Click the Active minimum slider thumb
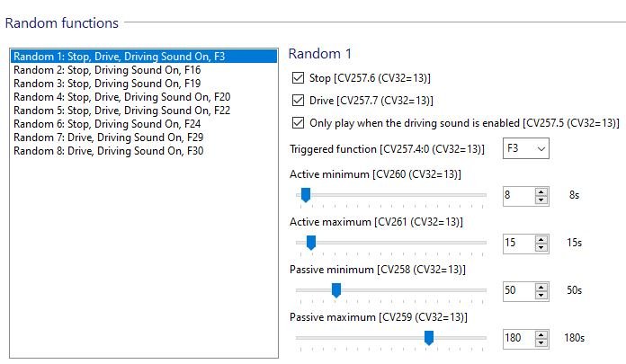The image size is (626, 364). (306, 195)
